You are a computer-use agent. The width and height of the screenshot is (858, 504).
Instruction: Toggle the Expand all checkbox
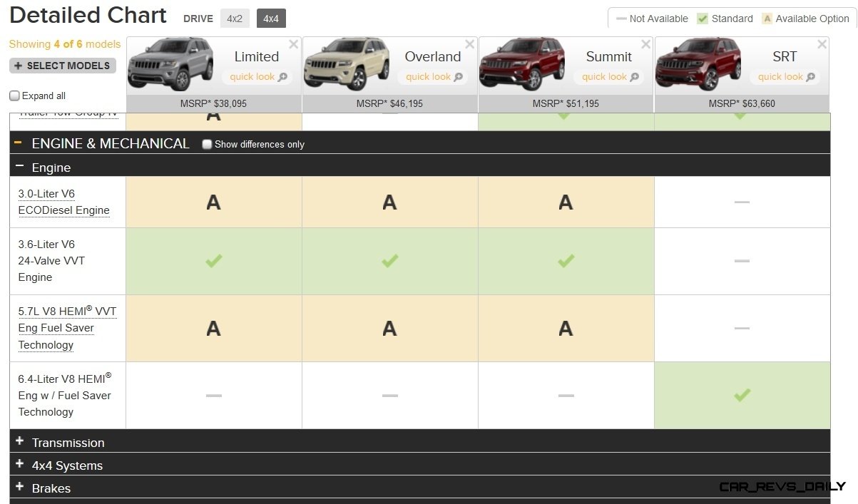click(14, 96)
